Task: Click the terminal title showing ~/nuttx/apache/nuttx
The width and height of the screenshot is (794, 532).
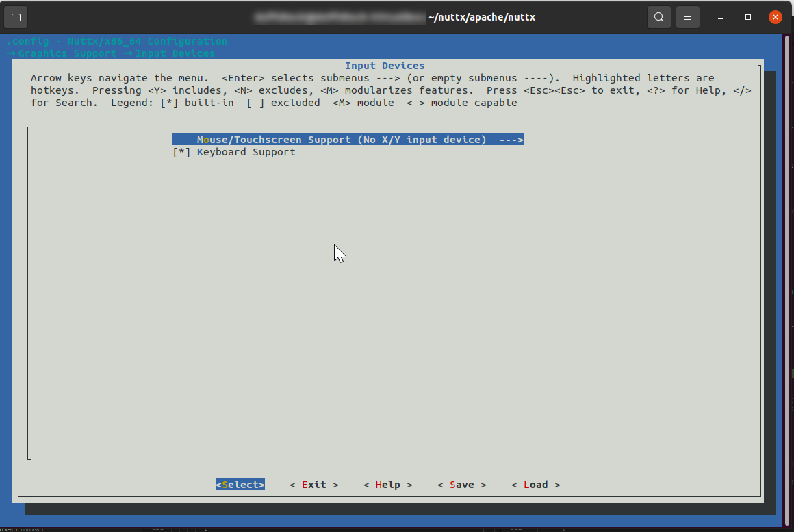Action: [x=481, y=16]
